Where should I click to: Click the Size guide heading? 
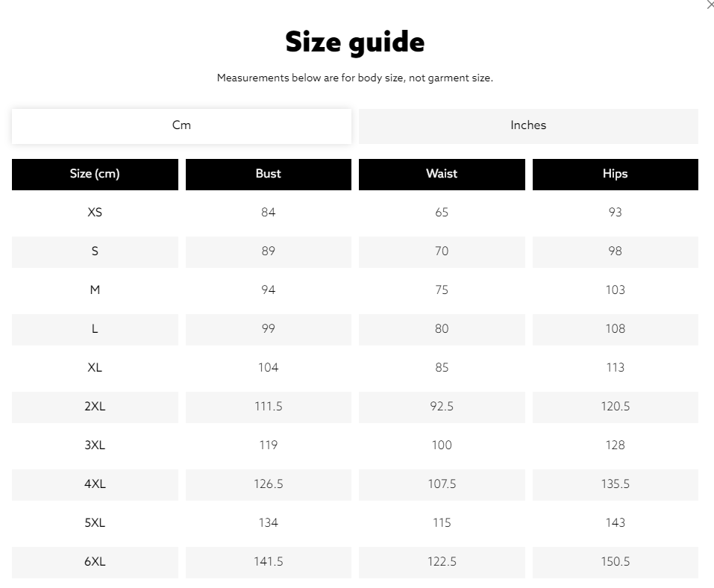click(x=355, y=43)
